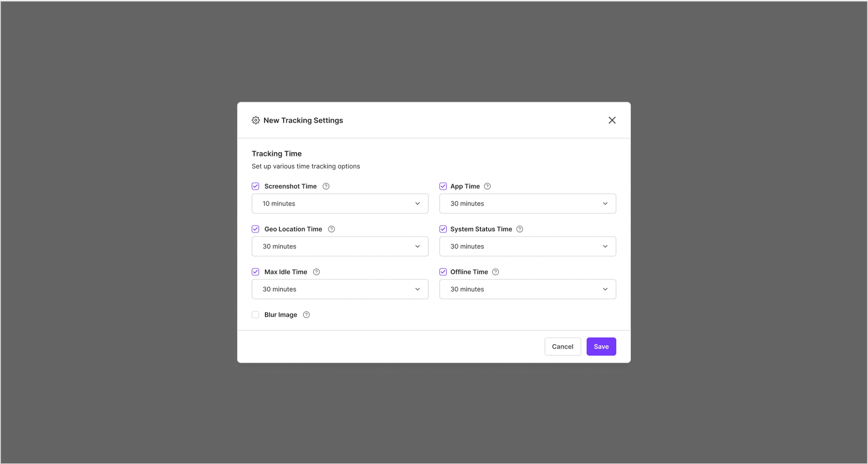Open help tooltip for Offline Time
Image resolution: width=868 pixels, height=464 pixels.
click(495, 272)
